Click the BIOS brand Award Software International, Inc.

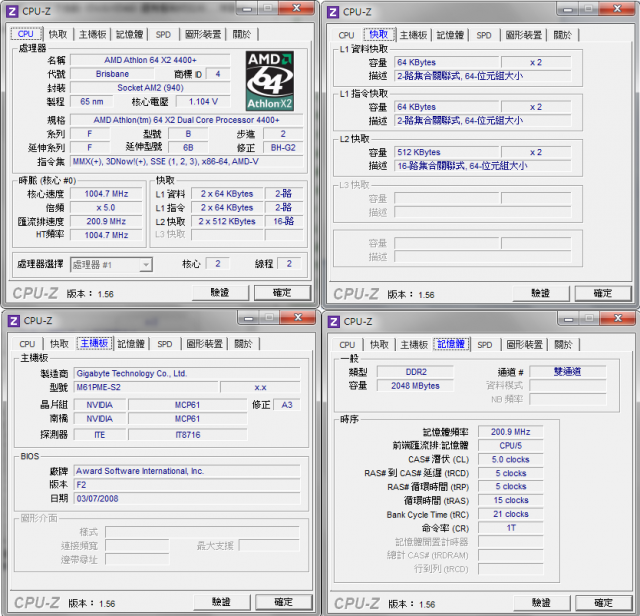coord(187,471)
